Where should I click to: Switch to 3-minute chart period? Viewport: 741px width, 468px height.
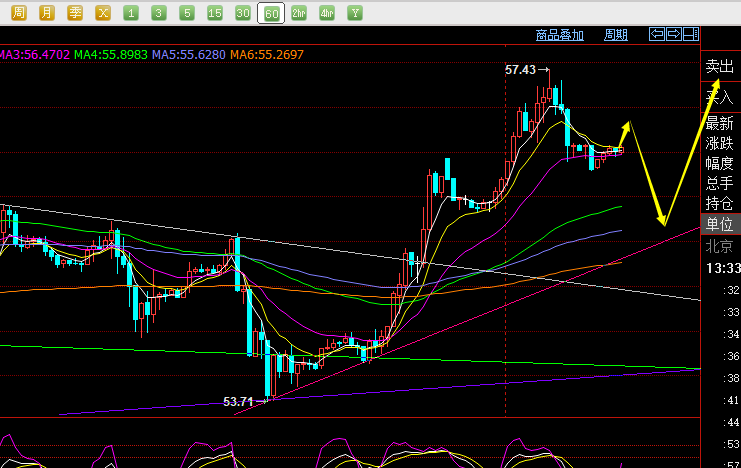(x=159, y=13)
